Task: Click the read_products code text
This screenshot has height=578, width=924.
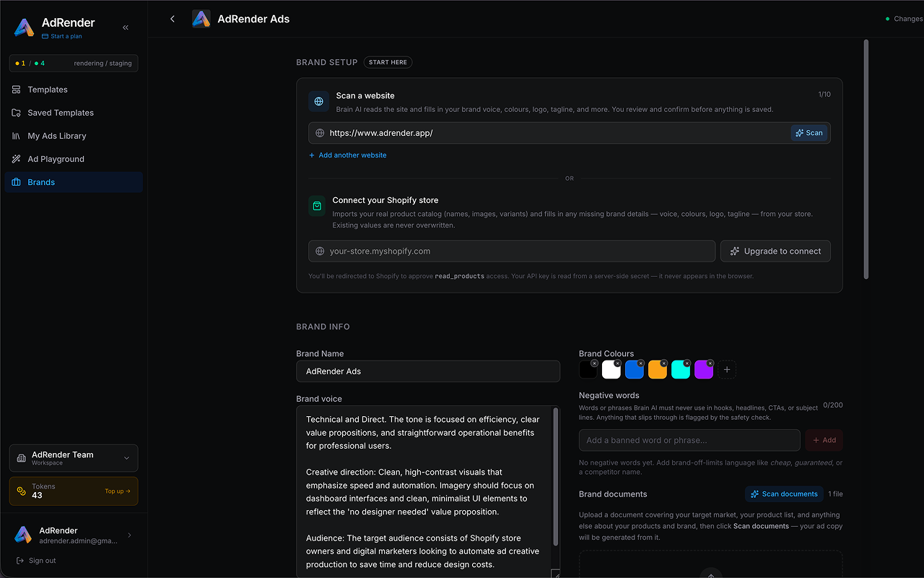Action: coord(459,276)
